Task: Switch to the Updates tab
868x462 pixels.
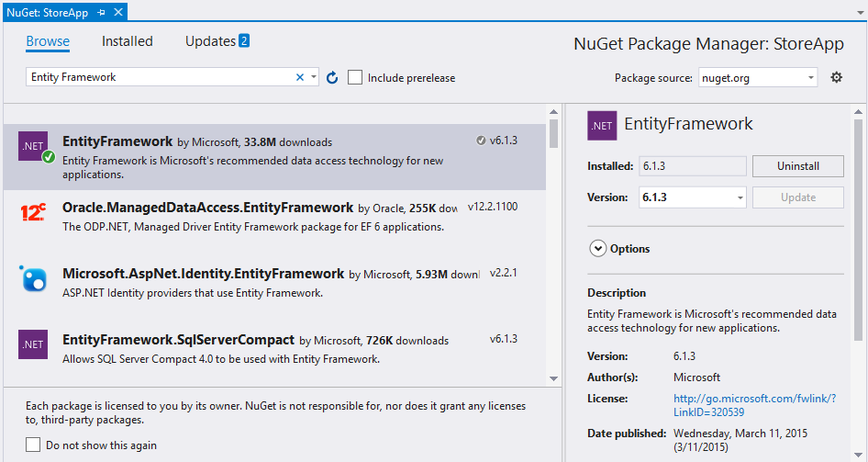Action: click(x=217, y=41)
